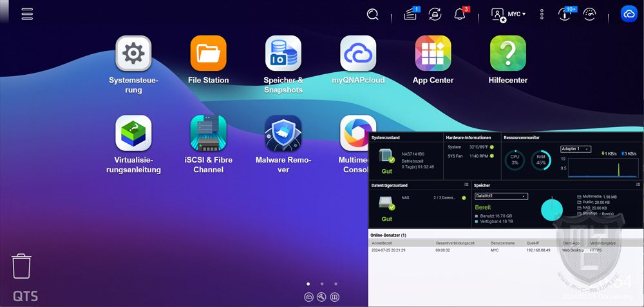The width and height of the screenshot is (644, 307).
Task: Click the Public folder 20.00 KB entry
Action: pyautogui.click(x=594, y=203)
